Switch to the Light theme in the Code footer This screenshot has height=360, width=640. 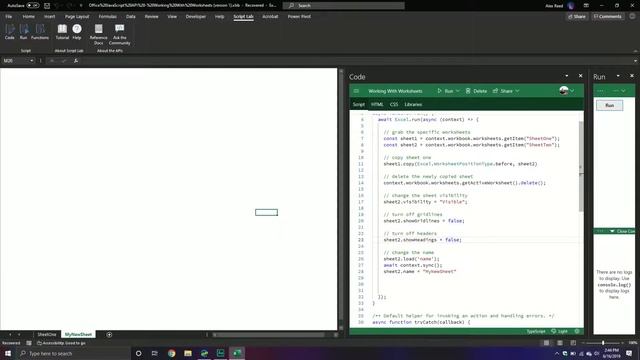coord(560,331)
